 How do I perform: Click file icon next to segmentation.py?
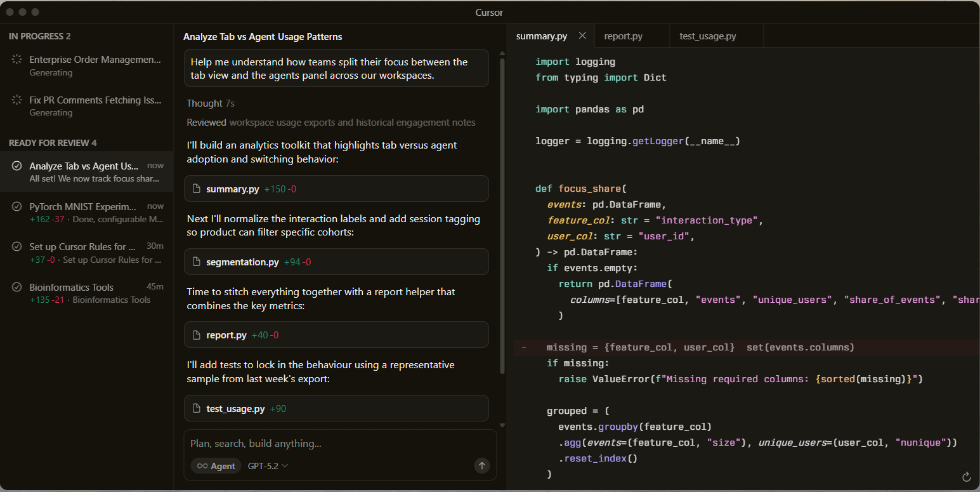pos(197,262)
